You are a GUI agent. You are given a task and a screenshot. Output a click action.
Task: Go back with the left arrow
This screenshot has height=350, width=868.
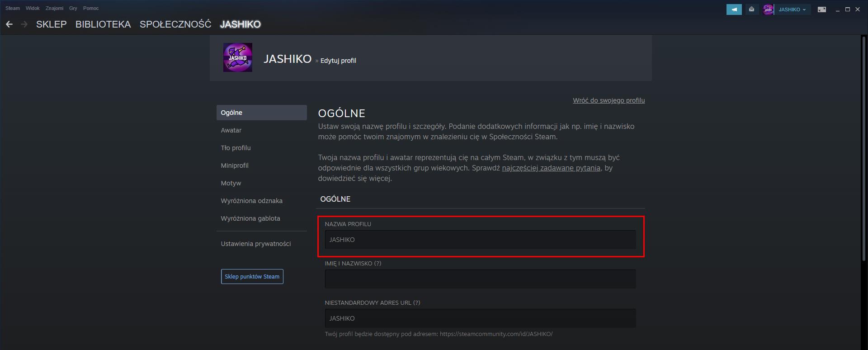[9, 24]
